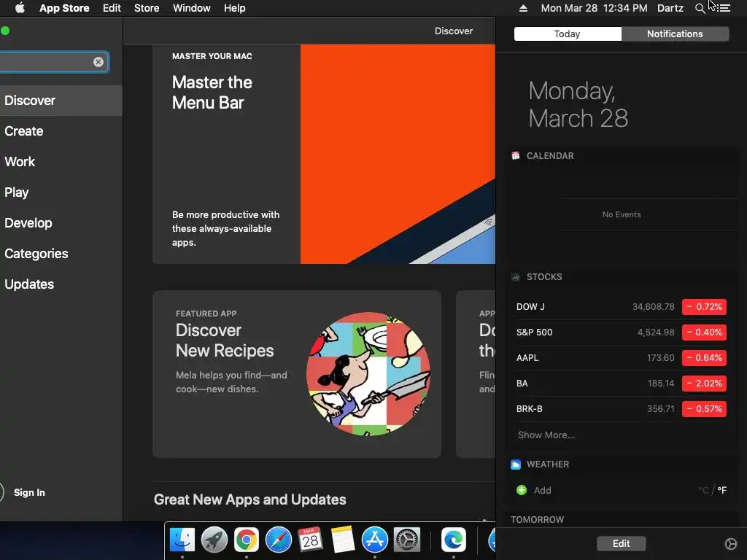Screen dimensions: 747x560
Task: Open App Store from the Dock
Action: tap(375, 540)
